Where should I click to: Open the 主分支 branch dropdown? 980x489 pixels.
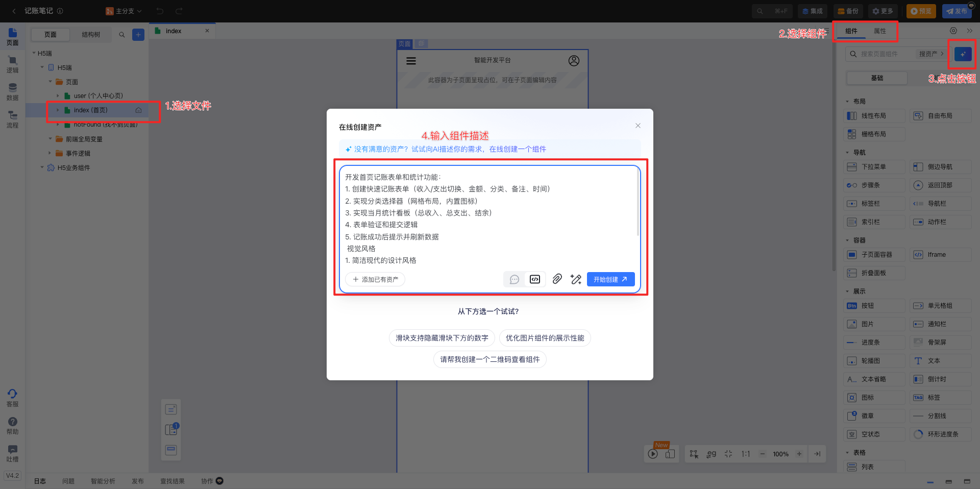(x=123, y=11)
